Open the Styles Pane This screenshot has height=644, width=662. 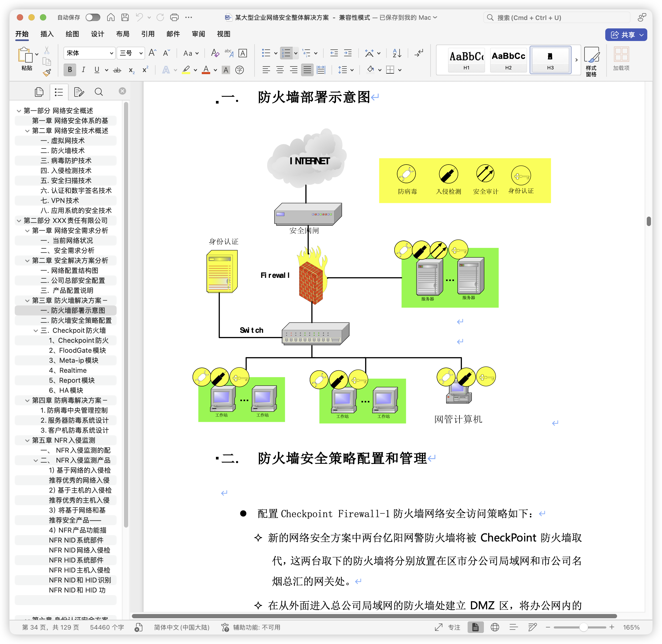pos(591,62)
